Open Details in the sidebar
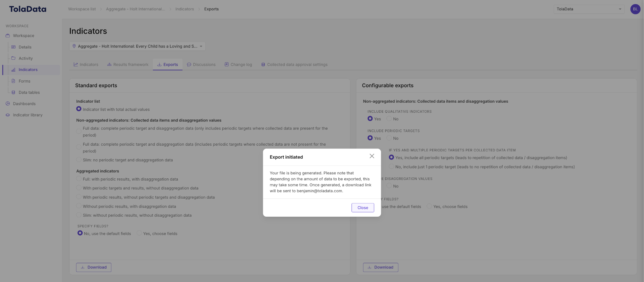The height and width of the screenshot is (282, 644). [25, 47]
